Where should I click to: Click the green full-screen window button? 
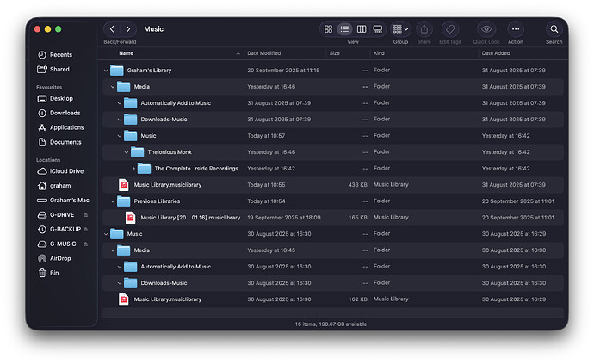point(58,29)
